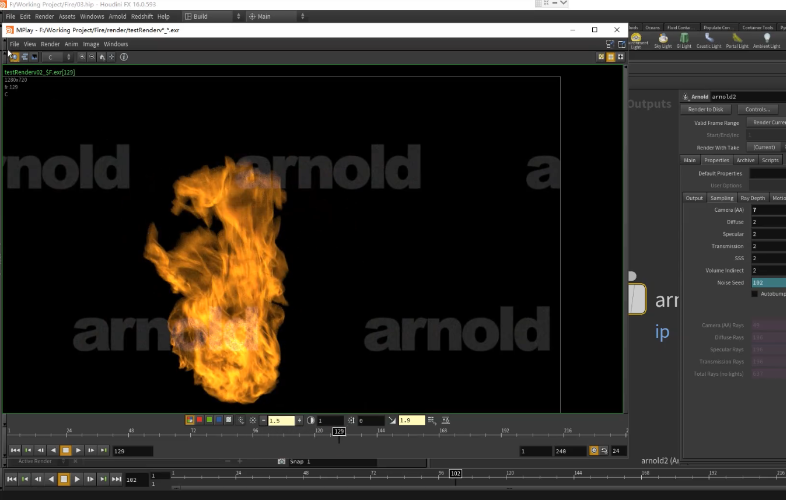Image resolution: width=786 pixels, height=500 pixels.
Task: Click the gamma curve icon beside 1.9
Action: (392, 420)
